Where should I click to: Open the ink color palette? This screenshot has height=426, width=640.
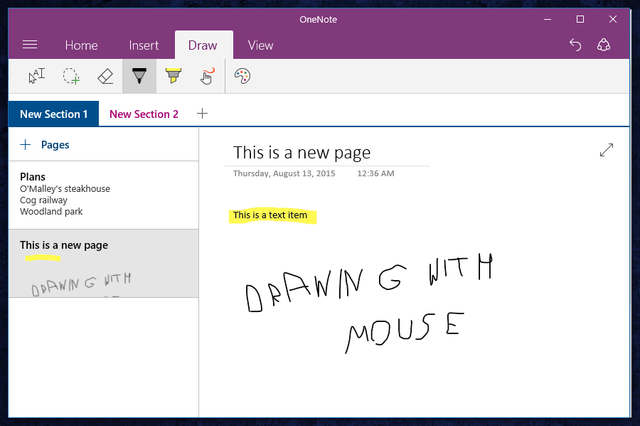pyautogui.click(x=242, y=76)
